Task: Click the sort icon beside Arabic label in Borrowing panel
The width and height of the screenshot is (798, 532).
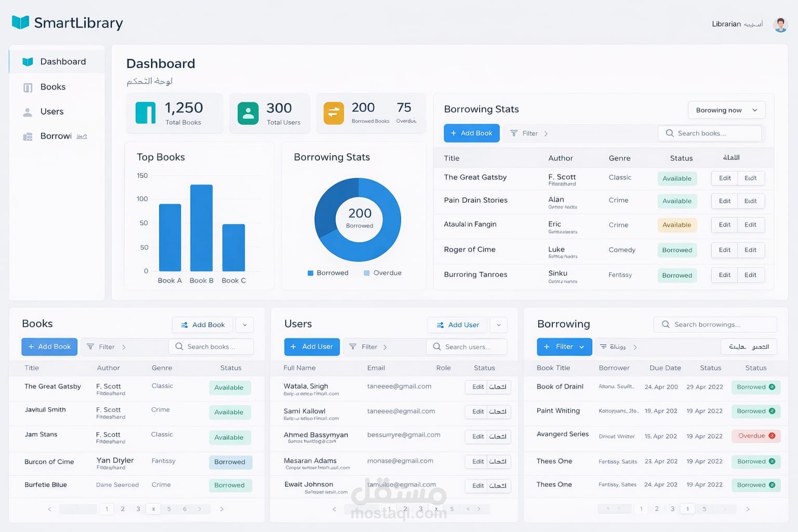Action: click(603, 347)
